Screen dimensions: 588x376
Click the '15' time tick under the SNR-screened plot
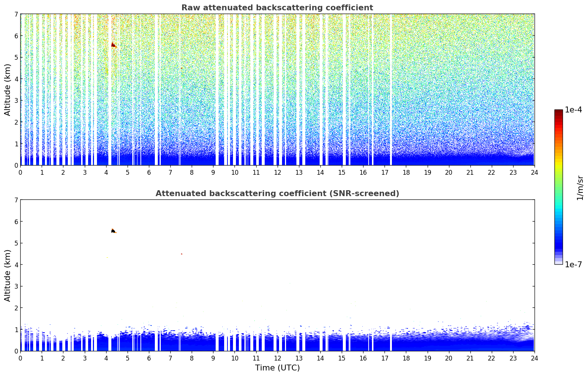342,358
